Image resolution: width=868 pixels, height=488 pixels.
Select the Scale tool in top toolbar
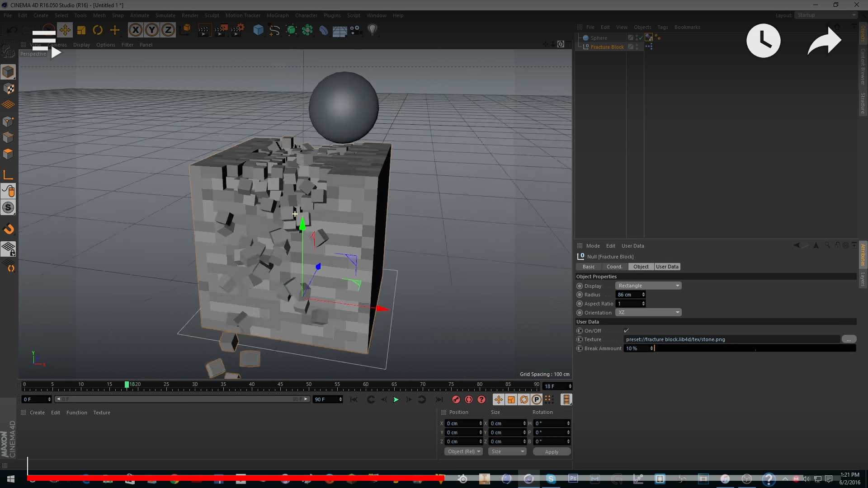tap(81, 30)
